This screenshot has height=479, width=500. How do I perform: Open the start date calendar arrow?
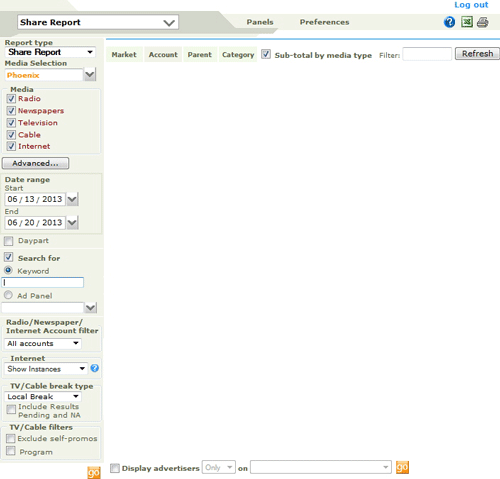click(72, 199)
